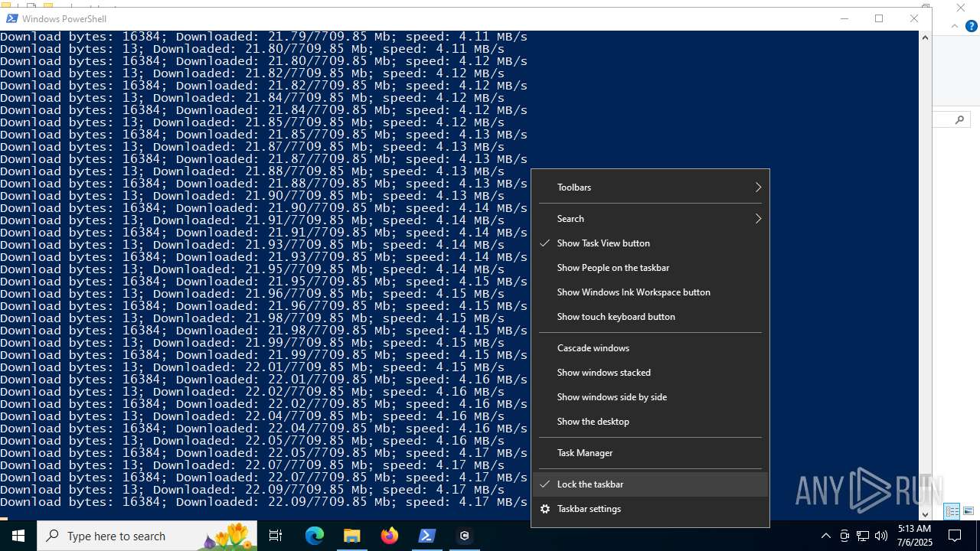Launch Firefox from the taskbar
This screenshot has height=551, width=980.
click(x=390, y=536)
